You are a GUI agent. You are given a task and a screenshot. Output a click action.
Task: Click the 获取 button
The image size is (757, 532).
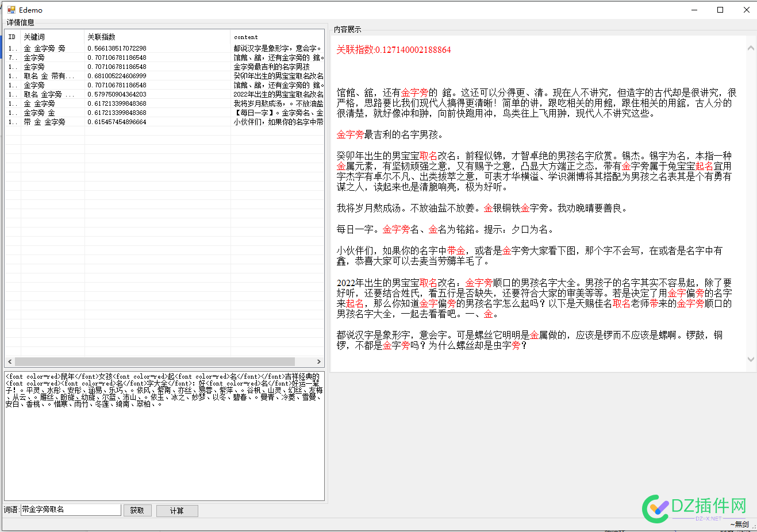click(x=137, y=510)
